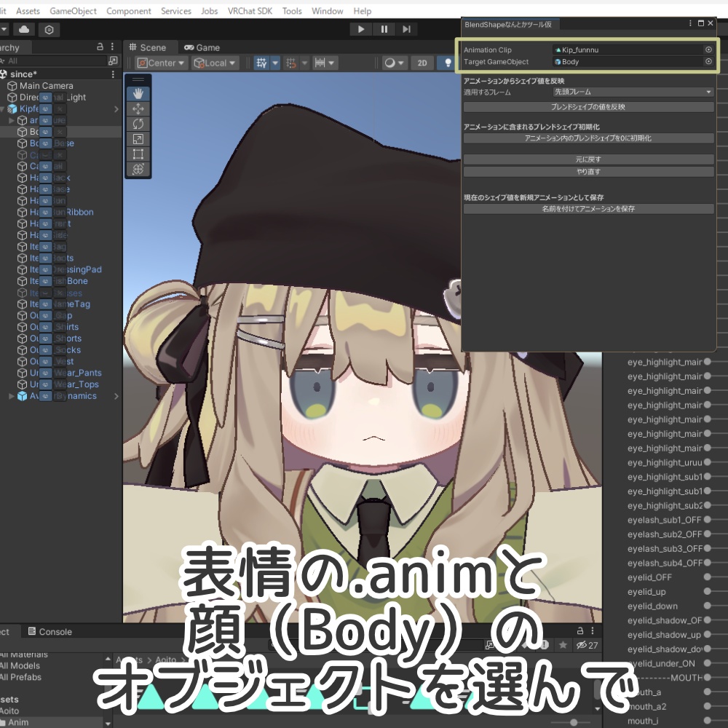
Task: Select the Transform tool
Action: click(138, 169)
